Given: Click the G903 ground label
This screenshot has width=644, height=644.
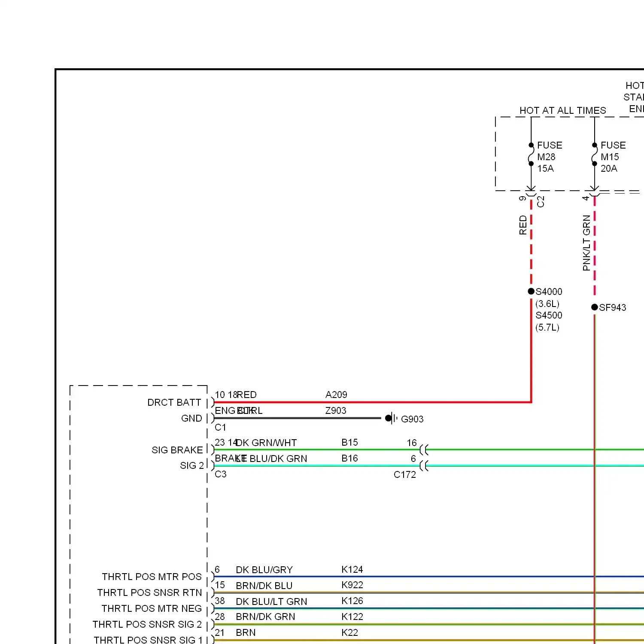Looking at the screenshot, I should pyautogui.click(x=412, y=419).
